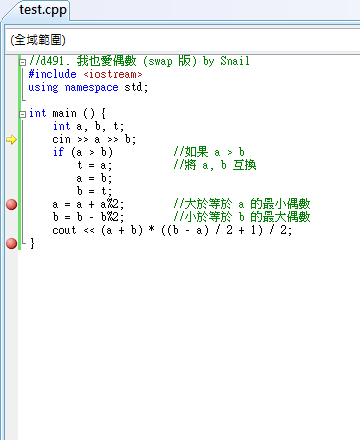Screen dimensions: 360x440
Task: Click the #include keyword
Action: [x=52, y=74]
